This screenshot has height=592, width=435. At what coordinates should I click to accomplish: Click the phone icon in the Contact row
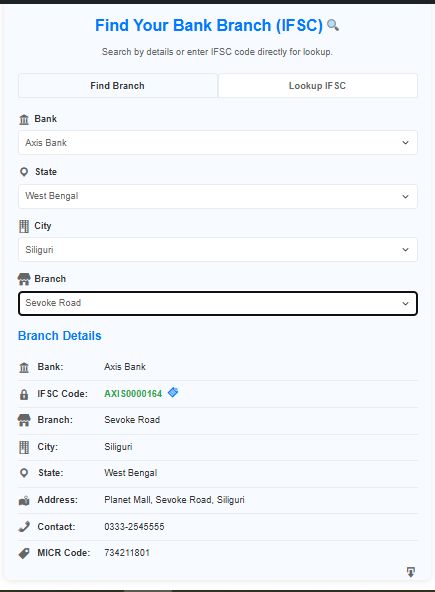(x=24, y=526)
